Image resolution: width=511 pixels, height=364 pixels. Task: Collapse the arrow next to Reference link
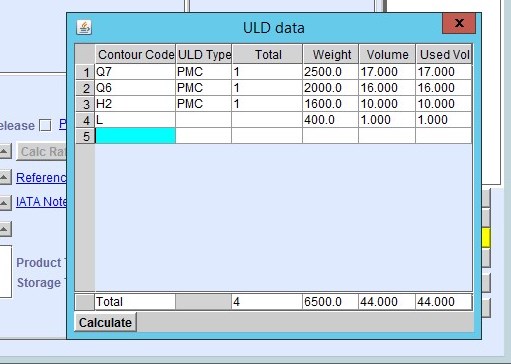point(5,177)
